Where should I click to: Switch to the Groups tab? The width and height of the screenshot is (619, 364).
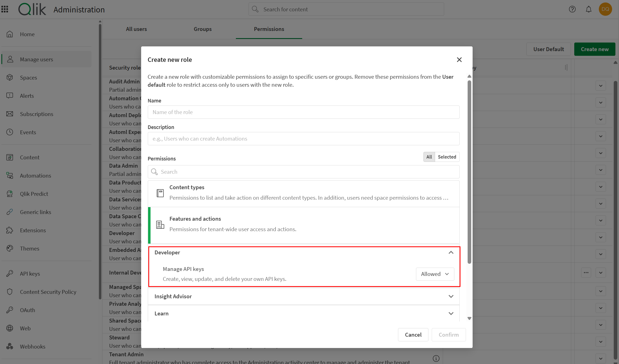coord(202,29)
